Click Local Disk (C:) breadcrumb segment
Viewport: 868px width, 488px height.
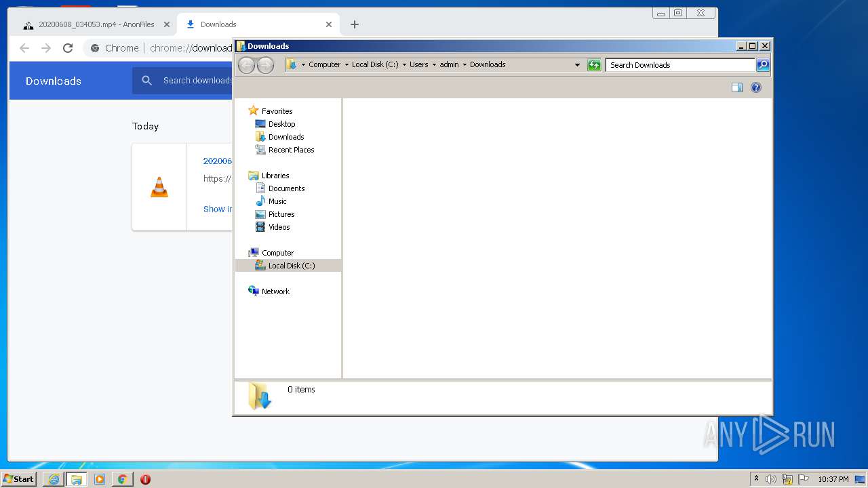[375, 65]
